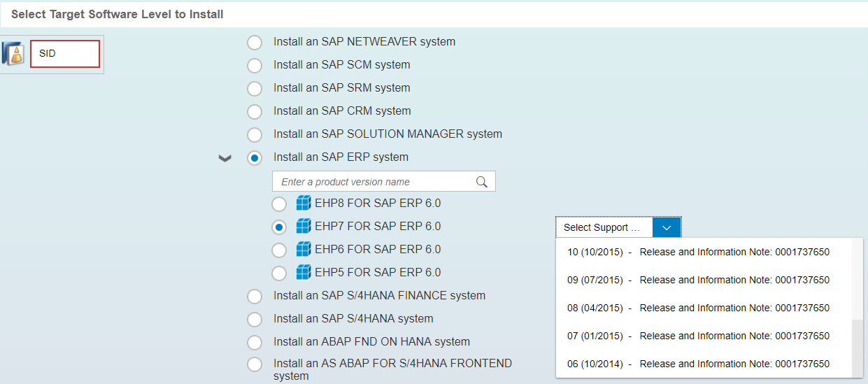Click the EHP6 FOR SAP ERP 6.0 label
This screenshot has width=868, height=384.
pyautogui.click(x=378, y=250)
